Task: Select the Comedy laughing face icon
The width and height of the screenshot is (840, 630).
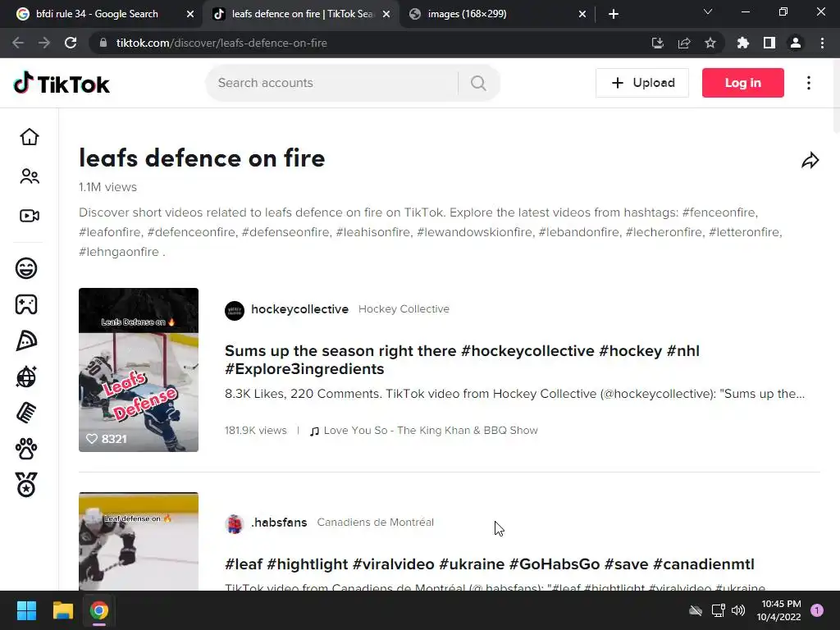Action: [x=26, y=268]
